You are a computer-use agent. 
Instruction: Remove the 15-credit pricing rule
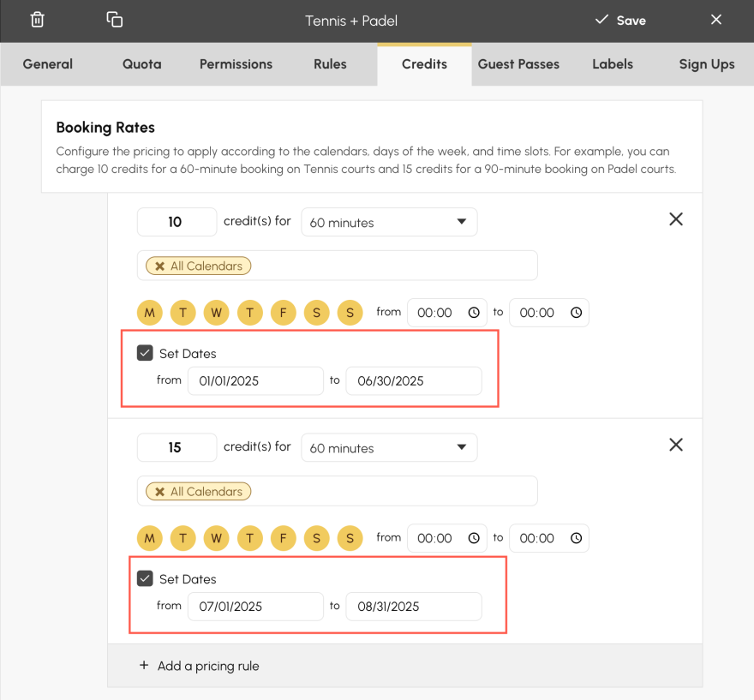676,445
